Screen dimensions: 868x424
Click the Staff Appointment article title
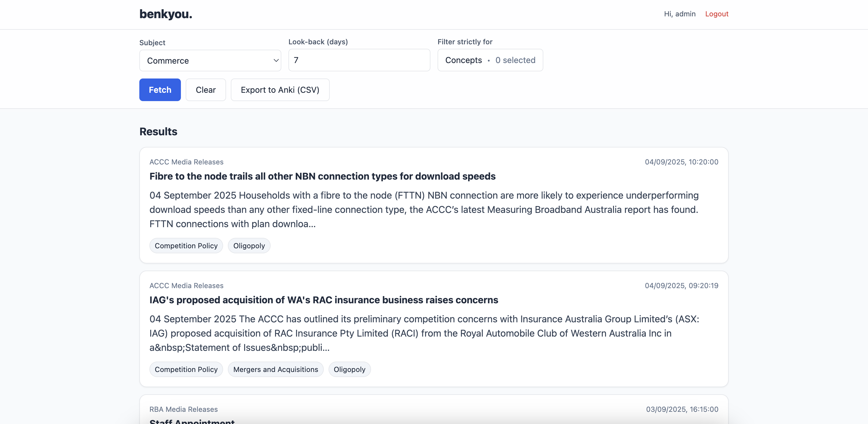tap(192, 421)
